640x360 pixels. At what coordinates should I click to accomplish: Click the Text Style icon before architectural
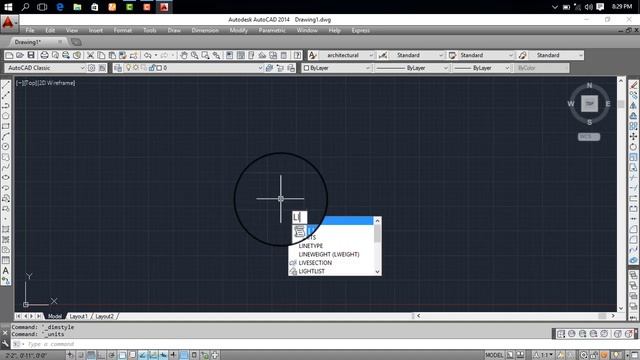[313, 55]
